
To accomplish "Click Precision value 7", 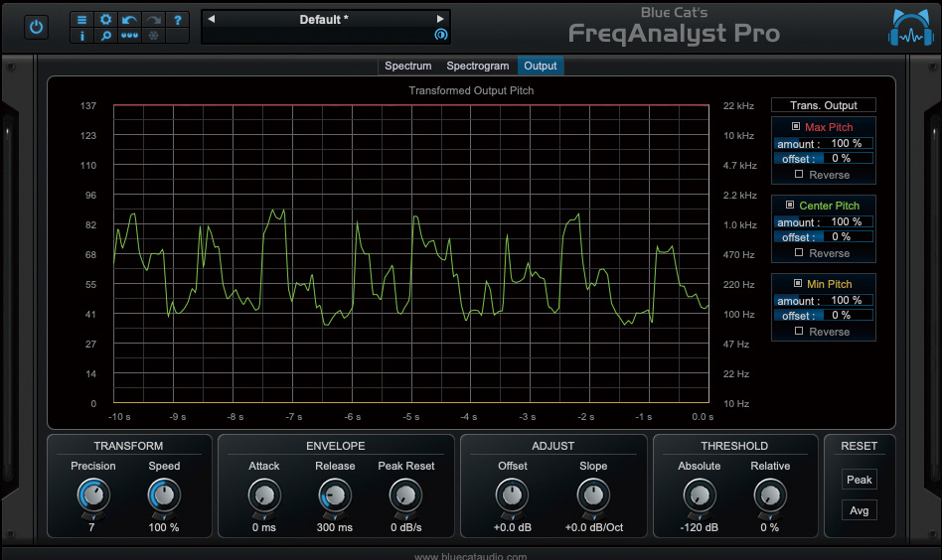I will (x=91, y=527).
